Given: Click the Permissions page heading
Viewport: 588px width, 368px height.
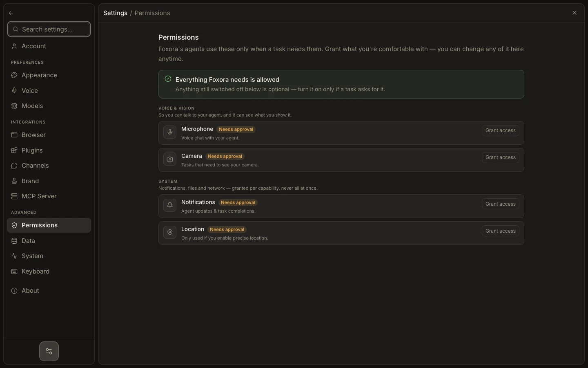Looking at the screenshot, I should (178, 37).
